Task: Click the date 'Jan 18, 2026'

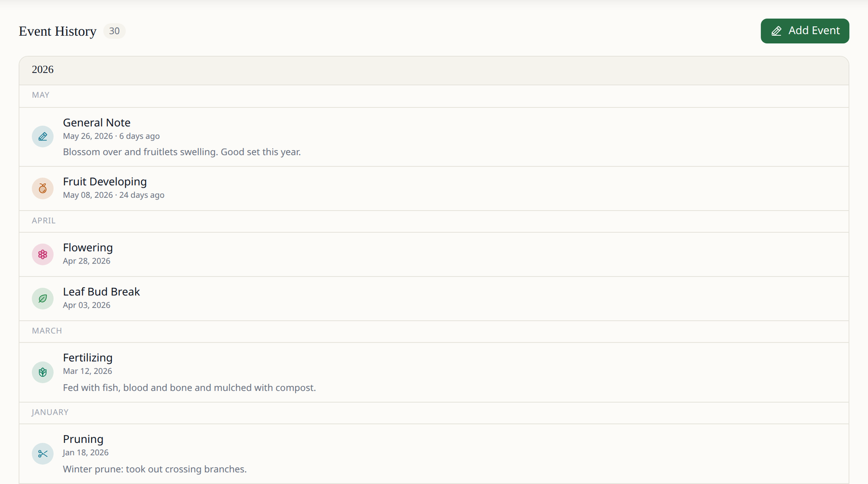Action: (x=86, y=453)
